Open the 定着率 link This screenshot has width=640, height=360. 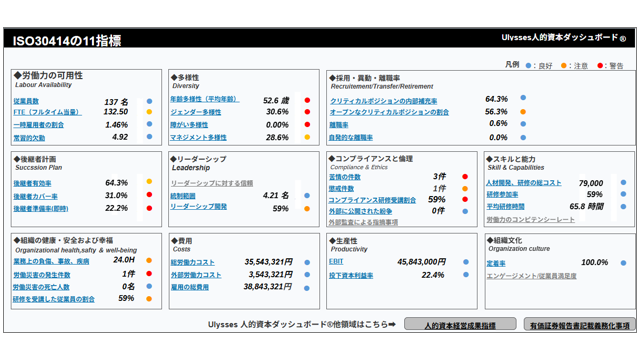point(496,264)
